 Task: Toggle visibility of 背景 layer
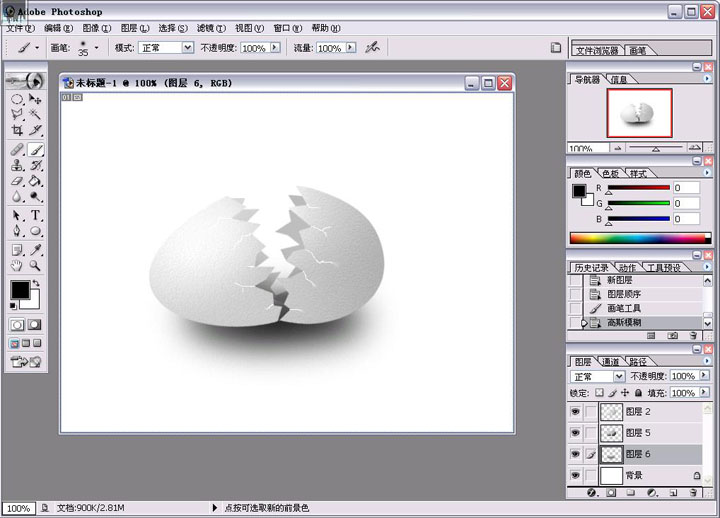point(575,475)
